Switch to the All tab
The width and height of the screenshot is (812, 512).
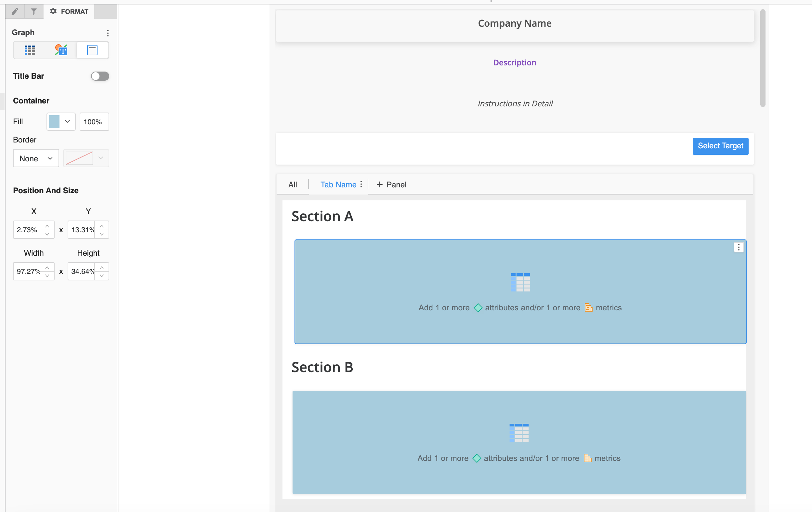(x=292, y=185)
